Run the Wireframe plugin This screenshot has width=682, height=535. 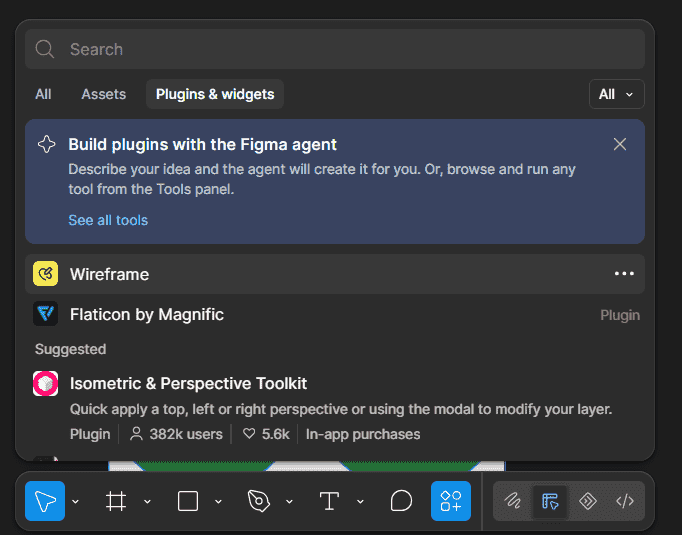(335, 274)
